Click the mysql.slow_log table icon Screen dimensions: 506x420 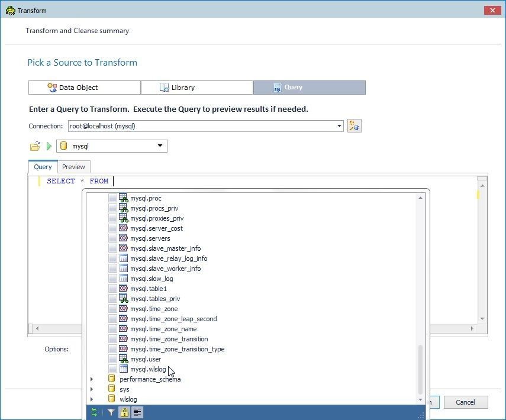123,278
